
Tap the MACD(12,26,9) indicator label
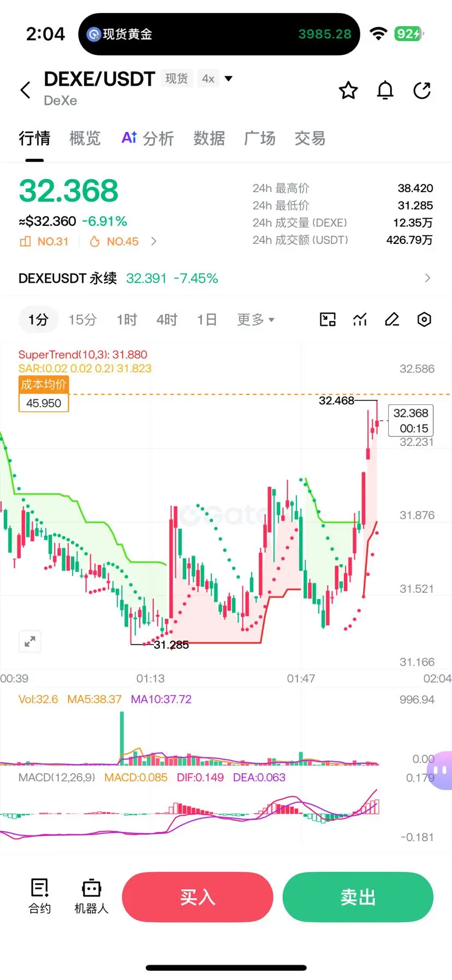click(x=57, y=778)
